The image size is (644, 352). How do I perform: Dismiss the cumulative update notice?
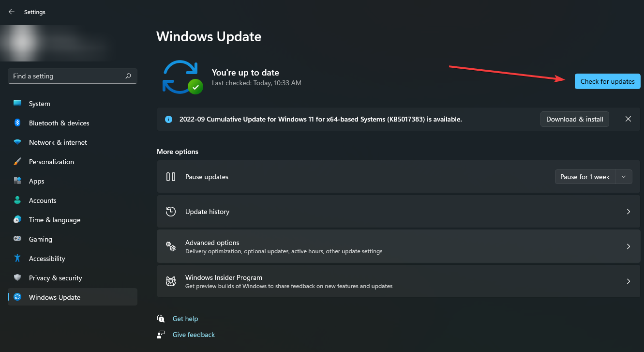coord(628,119)
